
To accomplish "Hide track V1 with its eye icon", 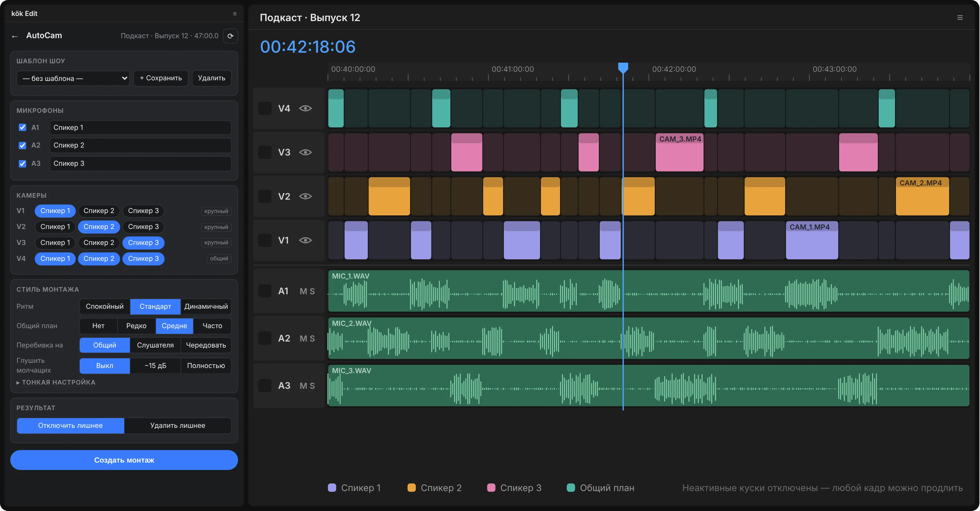I will pos(306,240).
